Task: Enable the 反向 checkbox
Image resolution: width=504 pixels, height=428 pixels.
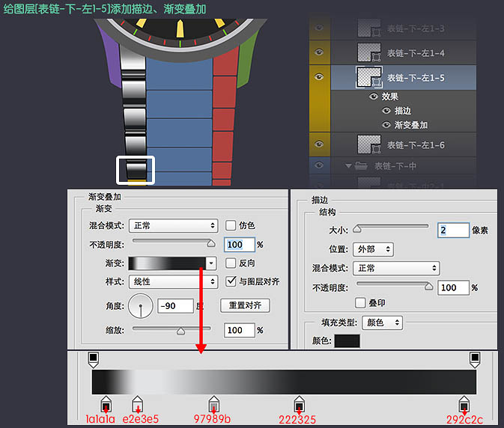Action: click(231, 263)
